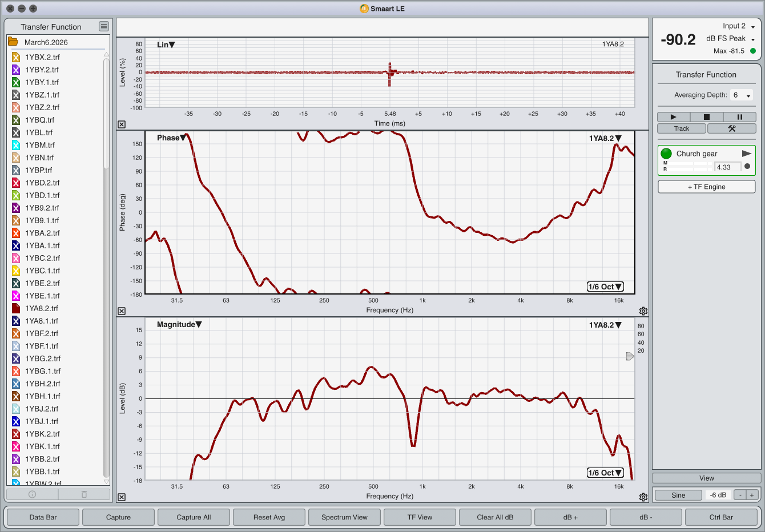Click the cyan 1YBM.trf trace icon

click(x=16, y=145)
